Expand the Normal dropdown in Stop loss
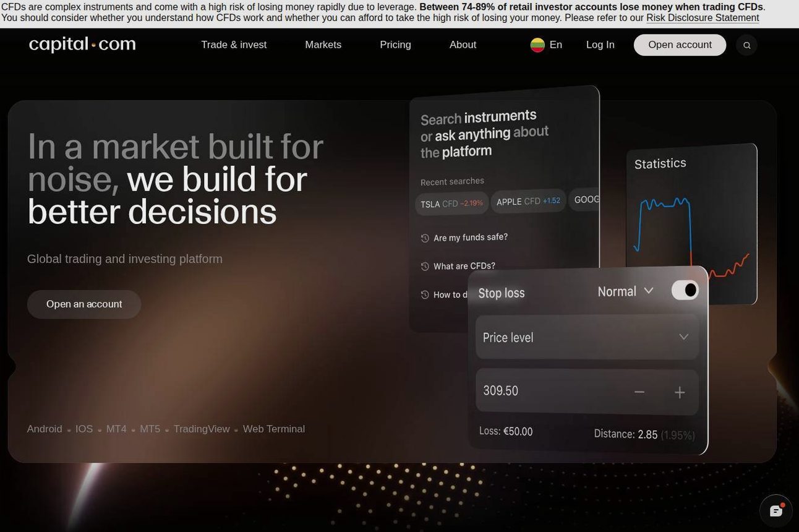 [625, 291]
